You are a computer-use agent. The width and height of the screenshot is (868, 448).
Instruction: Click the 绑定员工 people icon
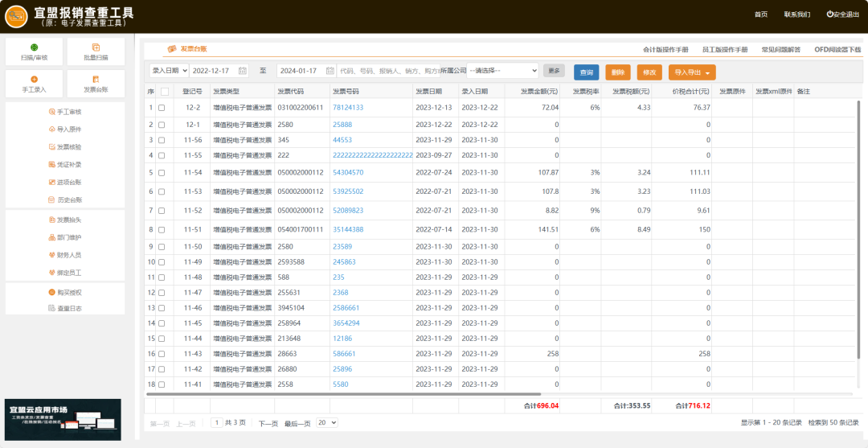52,273
